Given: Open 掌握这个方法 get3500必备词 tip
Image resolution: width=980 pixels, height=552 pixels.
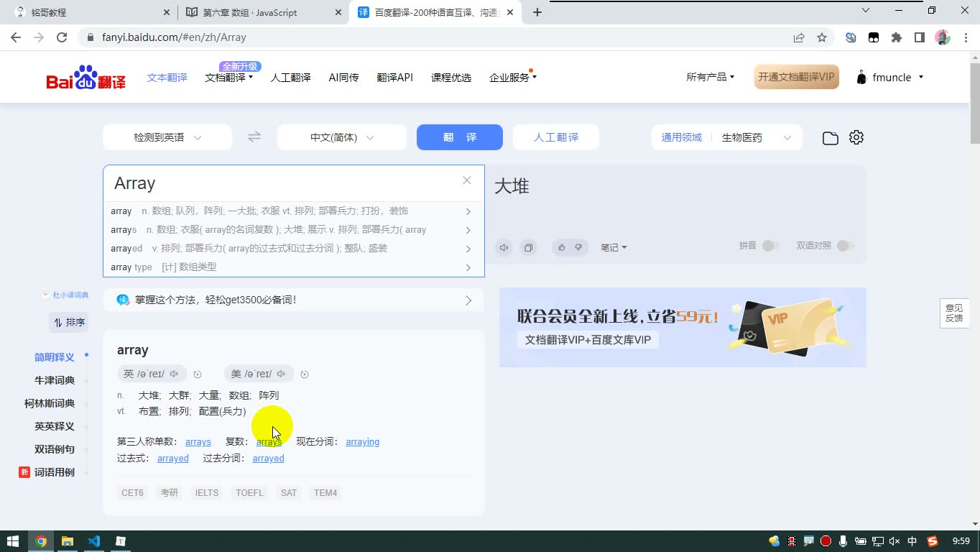Looking at the screenshot, I should [x=294, y=300].
